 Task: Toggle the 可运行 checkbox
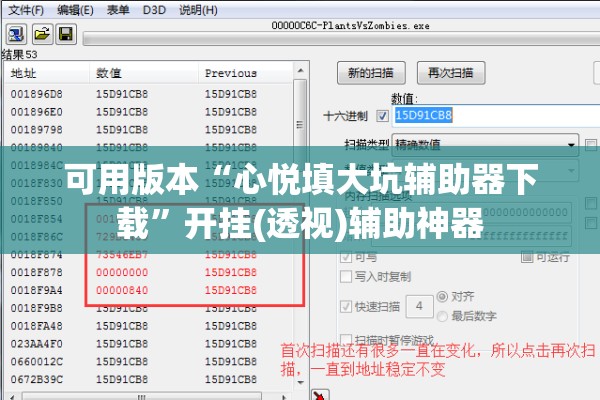[x=527, y=257]
